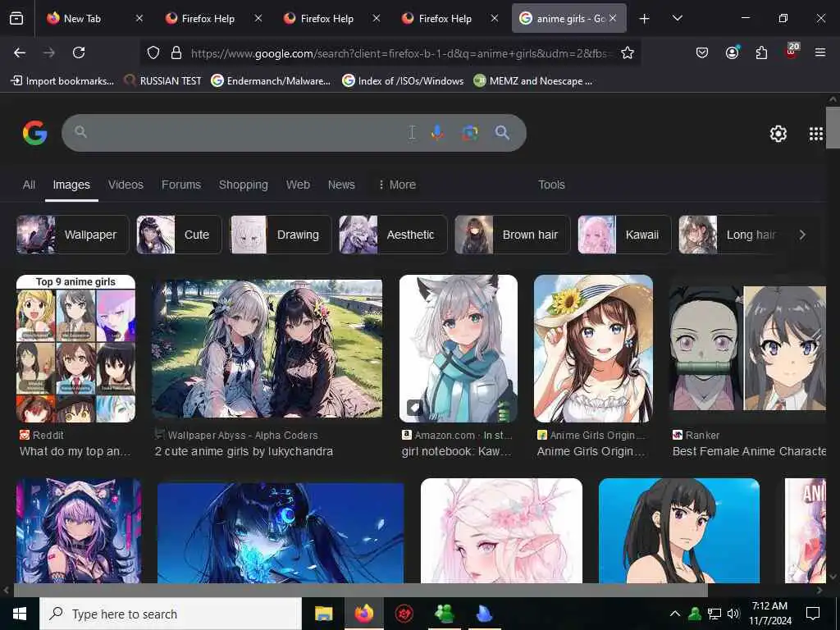Viewport: 840px width, 630px height.
Task: Open Firefox application hamburger menu
Action: (819, 52)
